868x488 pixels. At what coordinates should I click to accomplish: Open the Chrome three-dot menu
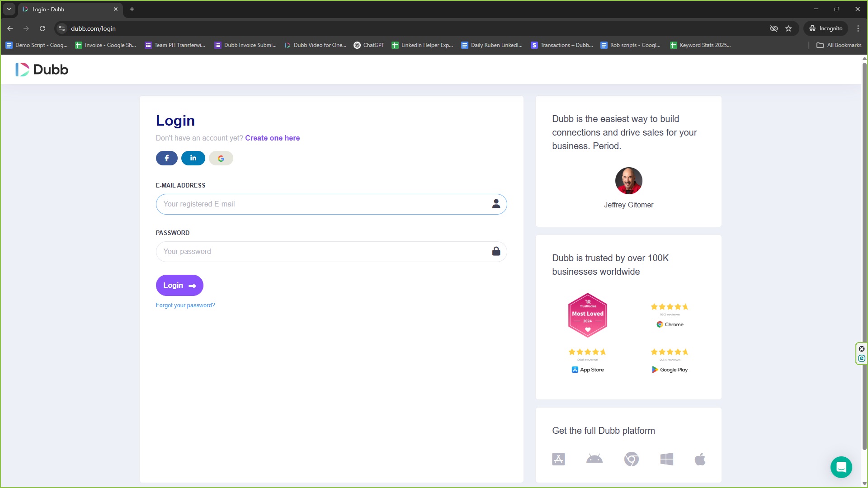(x=858, y=28)
